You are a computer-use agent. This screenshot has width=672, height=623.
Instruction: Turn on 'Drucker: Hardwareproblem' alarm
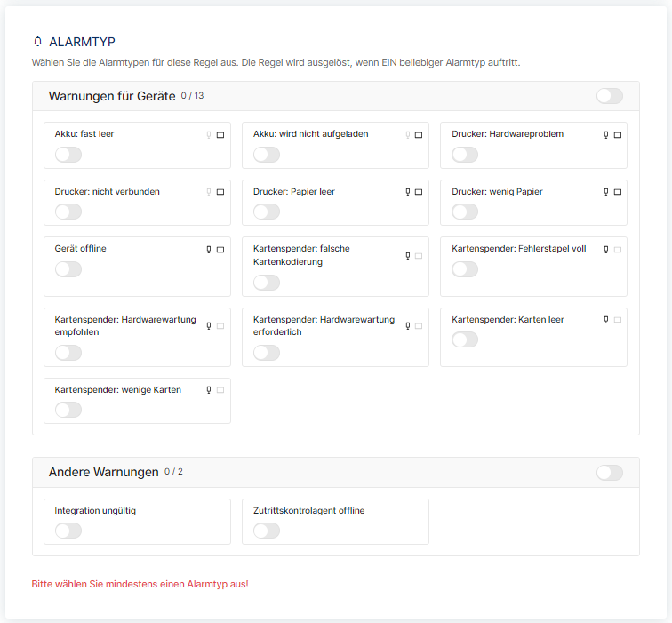click(465, 155)
